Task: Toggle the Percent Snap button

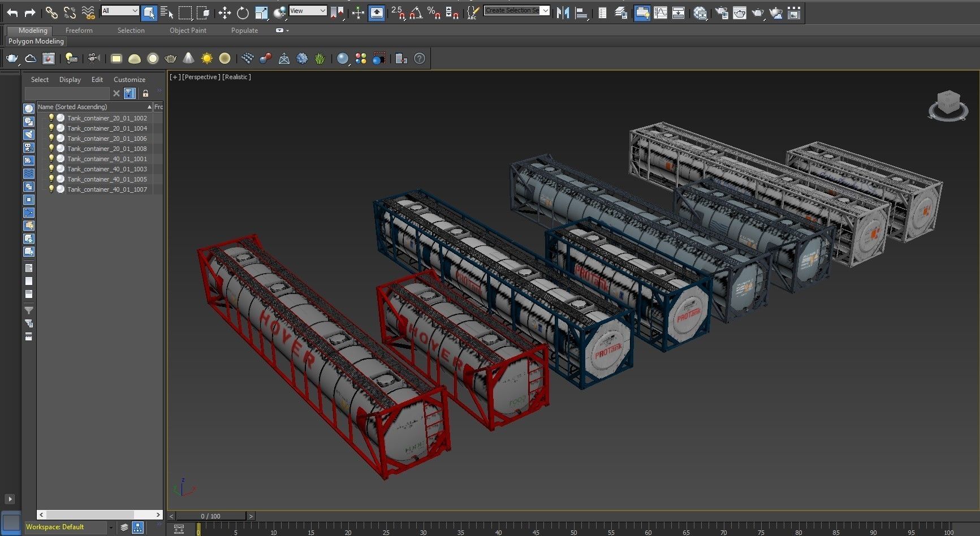Action: (434, 12)
